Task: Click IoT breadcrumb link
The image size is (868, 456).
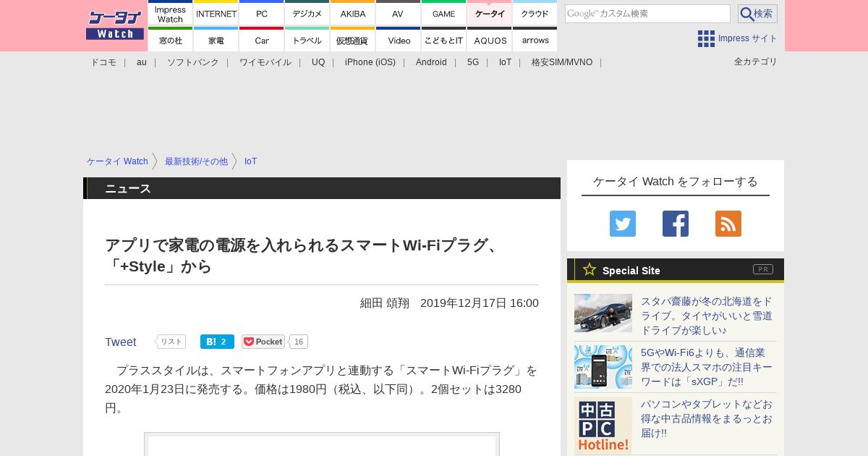Action: (x=250, y=161)
